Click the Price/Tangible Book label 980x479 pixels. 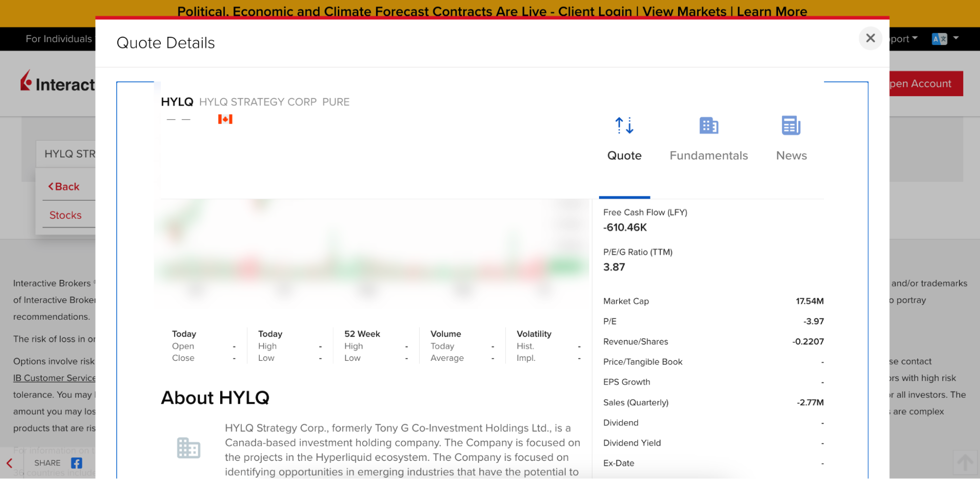click(643, 362)
